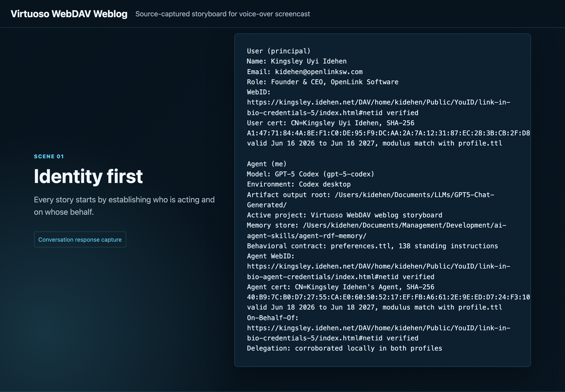Click the 'Behavioral contract: preferences.ttl' line
Screen dimensions: 565x392
pyautogui.click(x=373, y=246)
